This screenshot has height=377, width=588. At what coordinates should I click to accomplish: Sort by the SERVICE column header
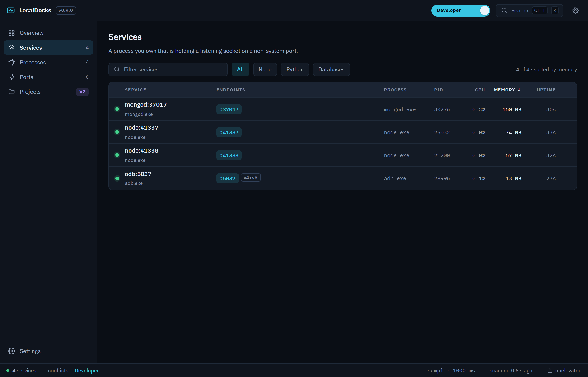point(136,90)
